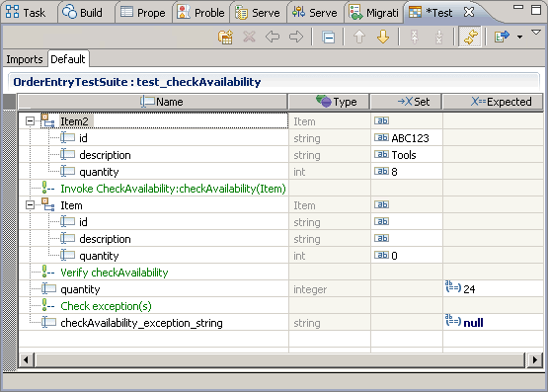Click the export toolbar icon with blue arrow
This screenshot has width=548, height=392.
(x=502, y=37)
